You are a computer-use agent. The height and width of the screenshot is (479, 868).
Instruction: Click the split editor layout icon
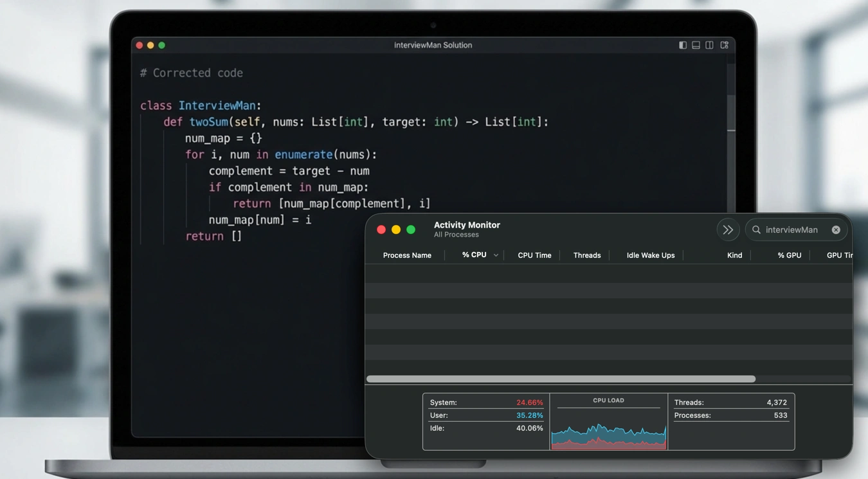[x=709, y=45]
